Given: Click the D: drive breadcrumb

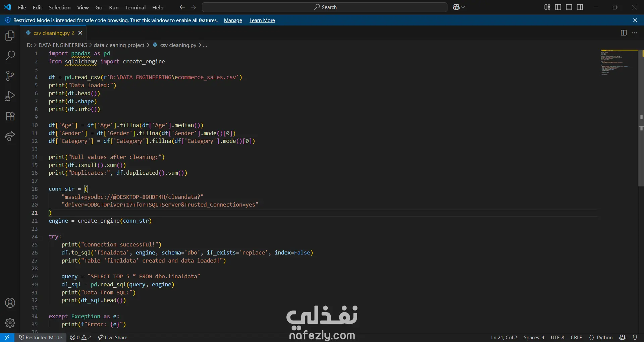Looking at the screenshot, I should 29,45.
